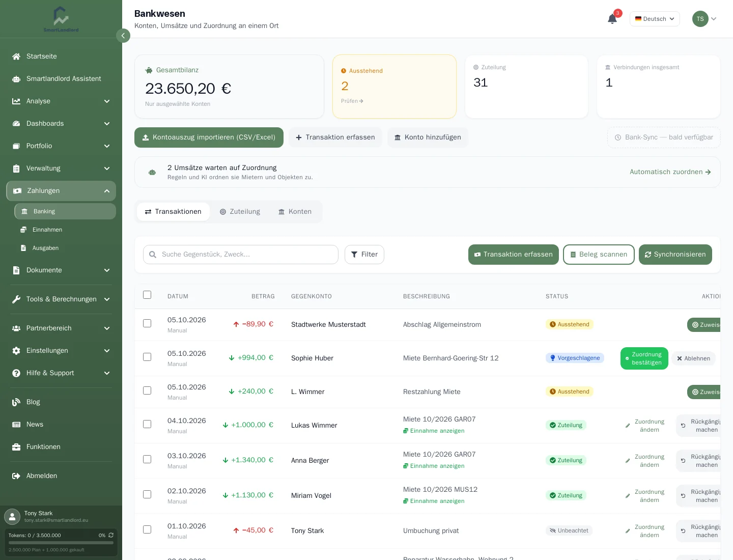Expand Tools & Berechnungen menu
Screen dimensions: 733x560
pyautogui.click(x=61, y=299)
